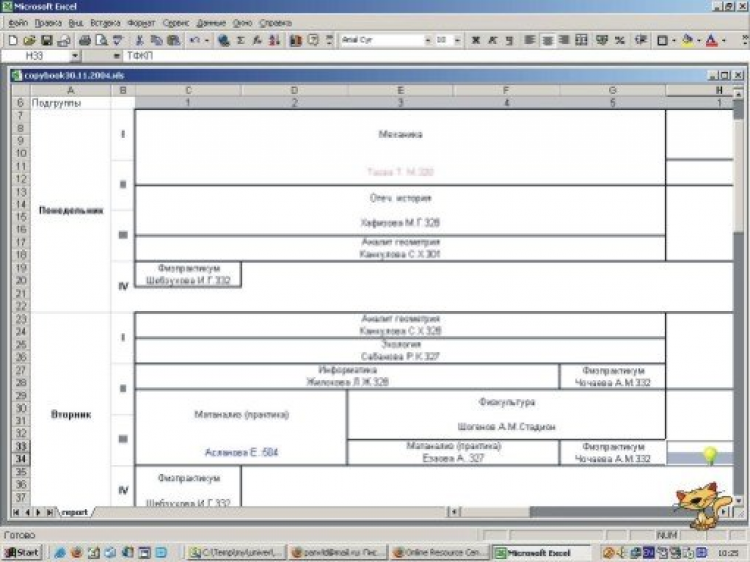Center text in cell

point(547,41)
